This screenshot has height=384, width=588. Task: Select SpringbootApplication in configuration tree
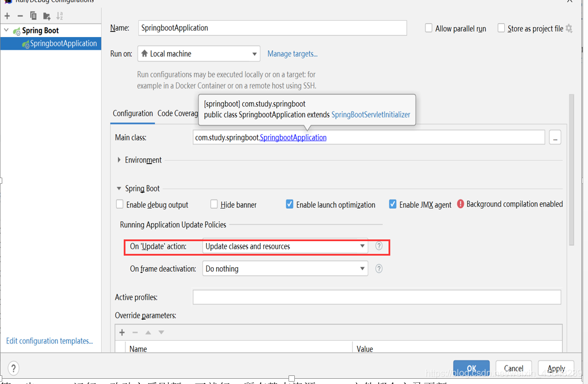pyautogui.click(x=51, y=43)
